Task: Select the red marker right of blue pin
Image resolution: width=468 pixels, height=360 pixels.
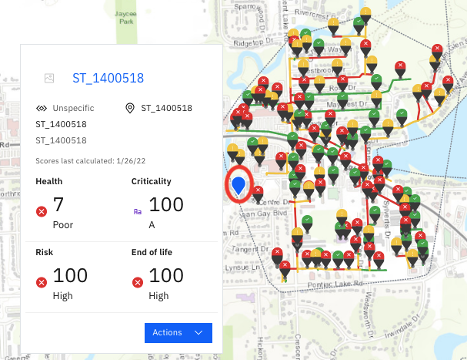Action: (257, 194)
